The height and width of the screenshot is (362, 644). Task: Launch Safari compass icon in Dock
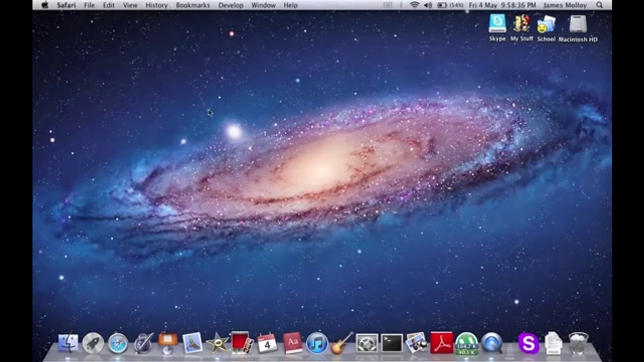pyautogui.click(x=118, y=343)
